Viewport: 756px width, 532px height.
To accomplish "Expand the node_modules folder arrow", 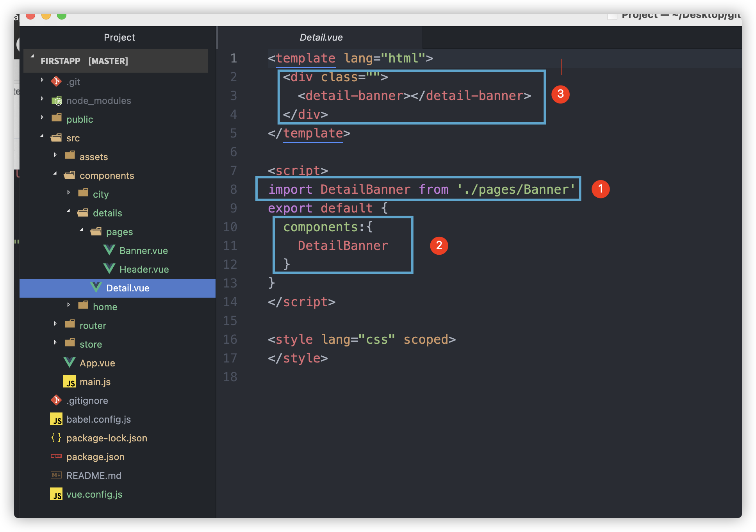I will pyautogui.click(x=42, y=99).
